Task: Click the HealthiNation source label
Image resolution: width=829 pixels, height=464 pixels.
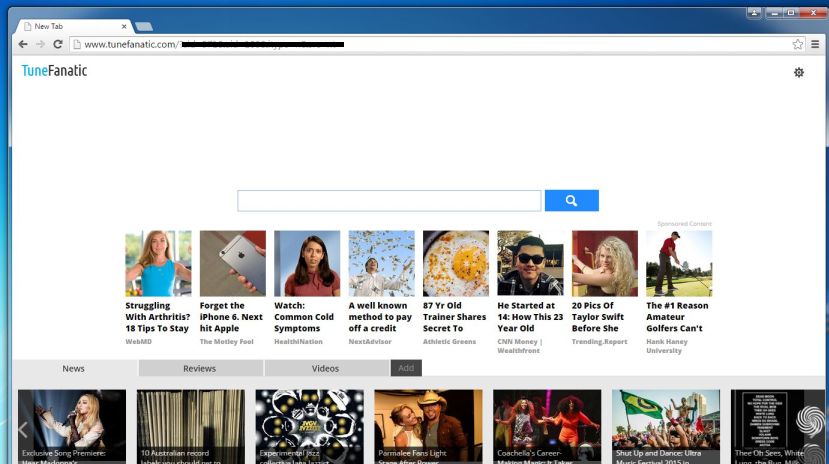Action: 298,342
